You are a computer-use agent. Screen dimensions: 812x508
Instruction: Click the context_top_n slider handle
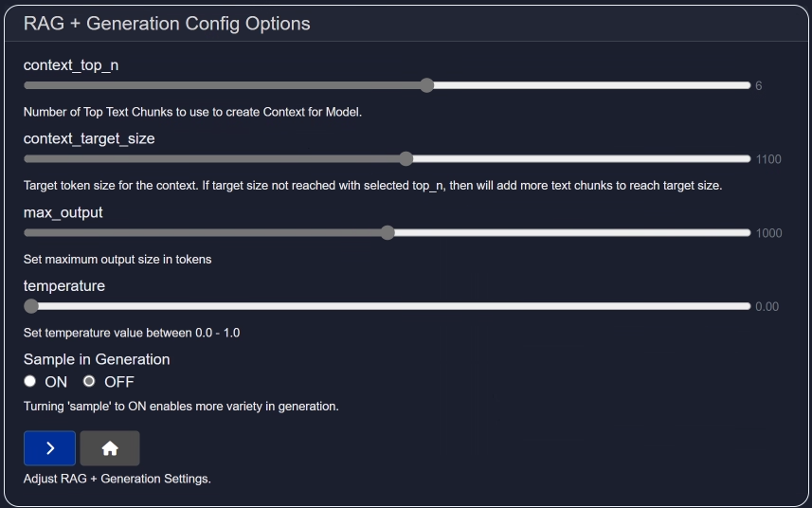click(426, 85)
